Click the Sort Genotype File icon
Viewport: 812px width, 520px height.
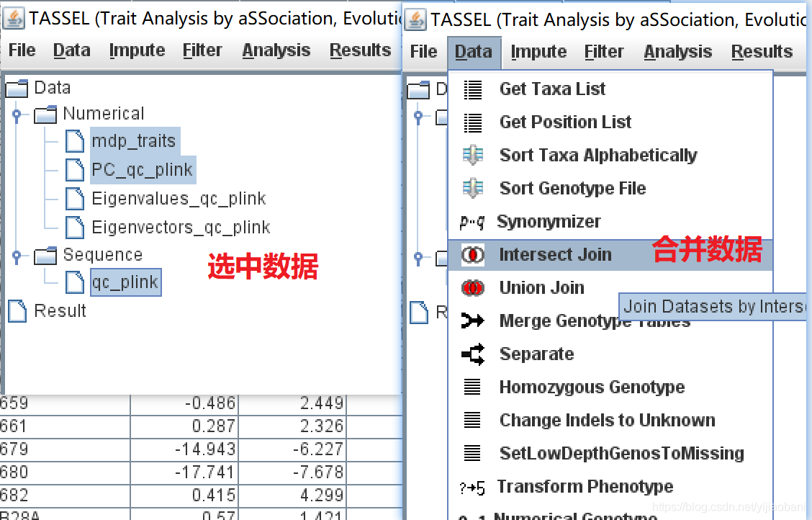pos(474,188)
